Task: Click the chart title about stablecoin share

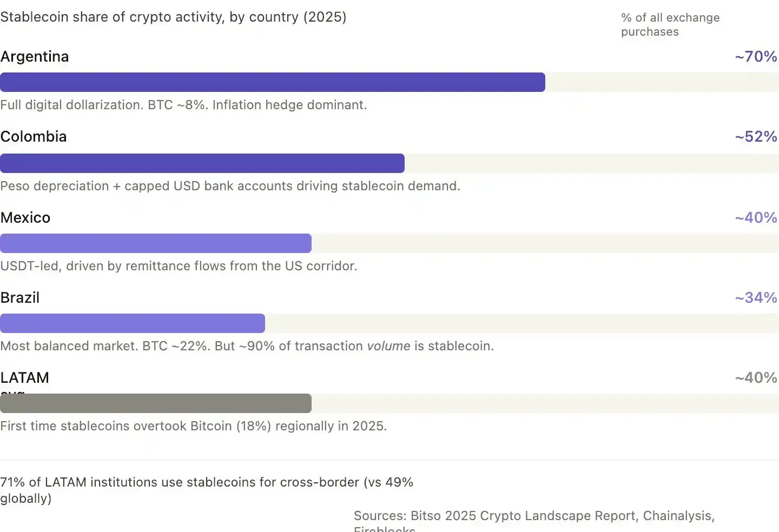Action: point(173,17)
